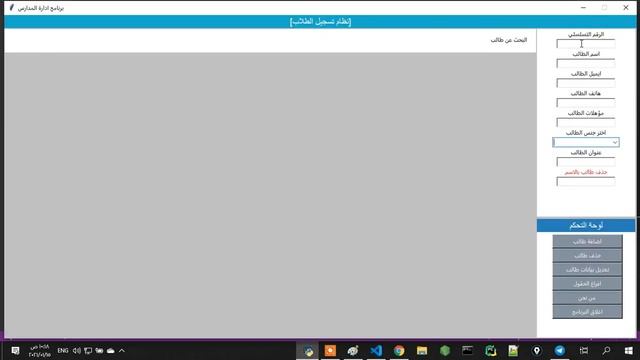The height and width of the screenshot is (360, 640).
Task: Open Windows search magnifier in taskbar
Action: [606, 351]
